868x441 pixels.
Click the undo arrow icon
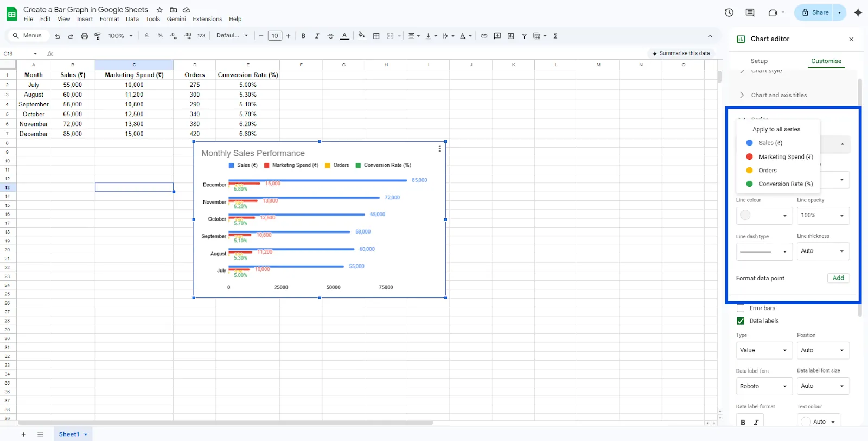tap(58, 36)
